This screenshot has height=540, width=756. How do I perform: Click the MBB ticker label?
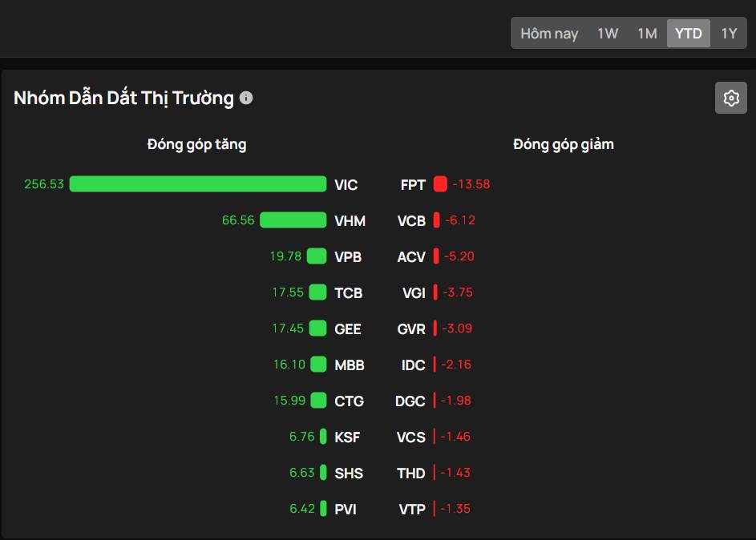coord(350,365)
